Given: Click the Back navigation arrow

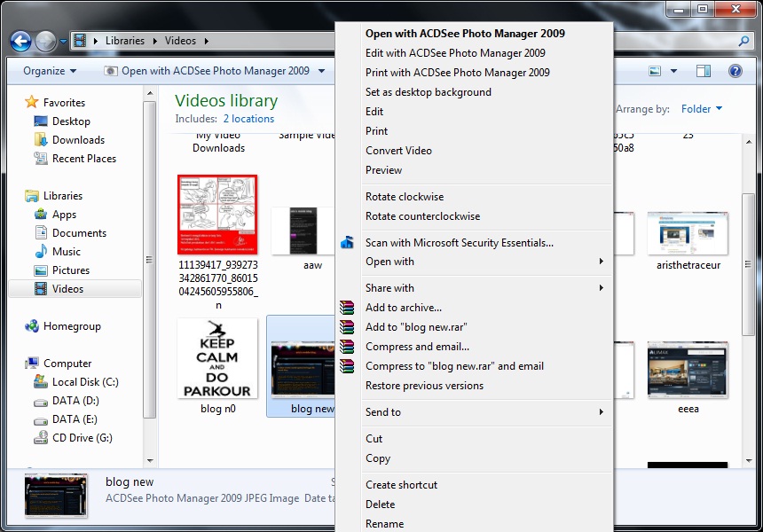Looking at the screenshot, I should [x=21, y=42].
